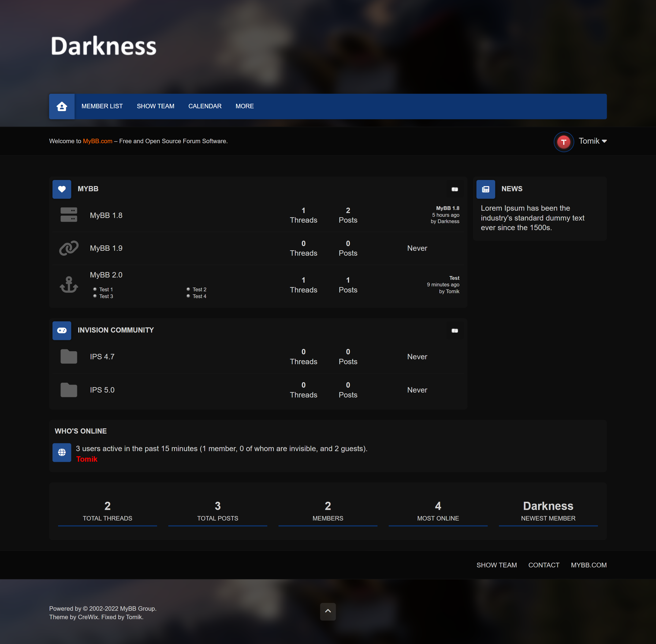
Task: Collapse the Invision Community category
Action: [455, 331]
